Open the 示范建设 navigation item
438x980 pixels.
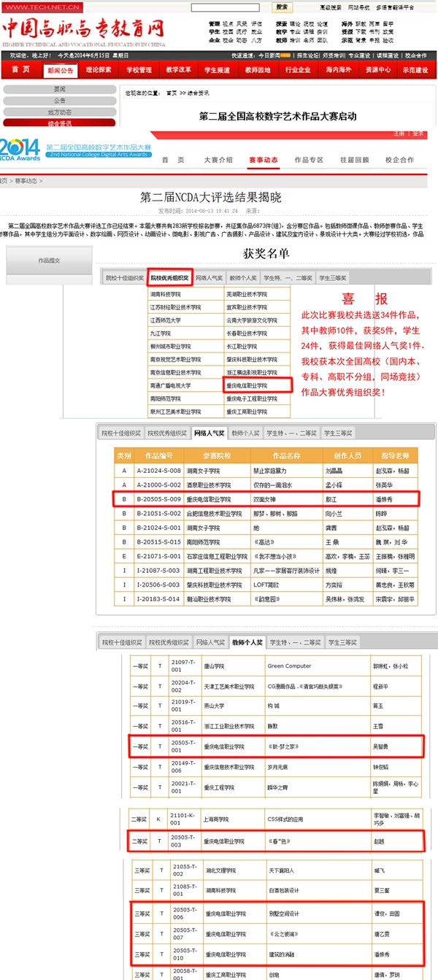pyautogui.click(x=416, y=70)
